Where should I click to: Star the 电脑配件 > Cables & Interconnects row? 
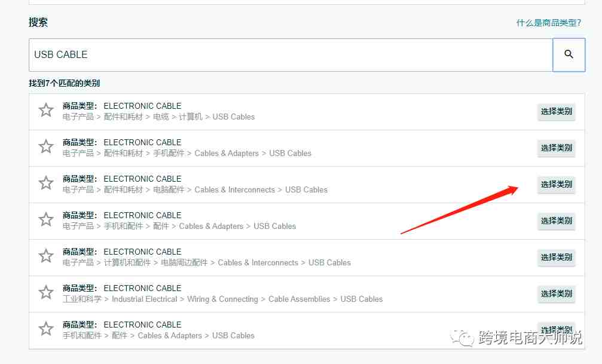click(46, 183)
